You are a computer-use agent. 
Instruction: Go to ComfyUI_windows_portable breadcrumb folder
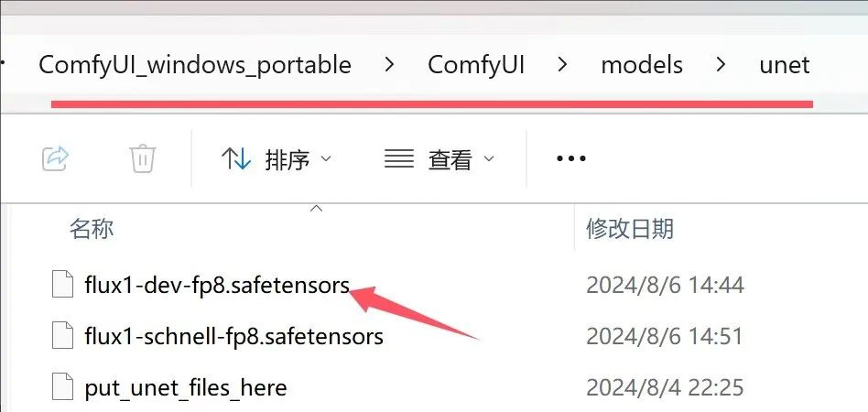point(195,65)
